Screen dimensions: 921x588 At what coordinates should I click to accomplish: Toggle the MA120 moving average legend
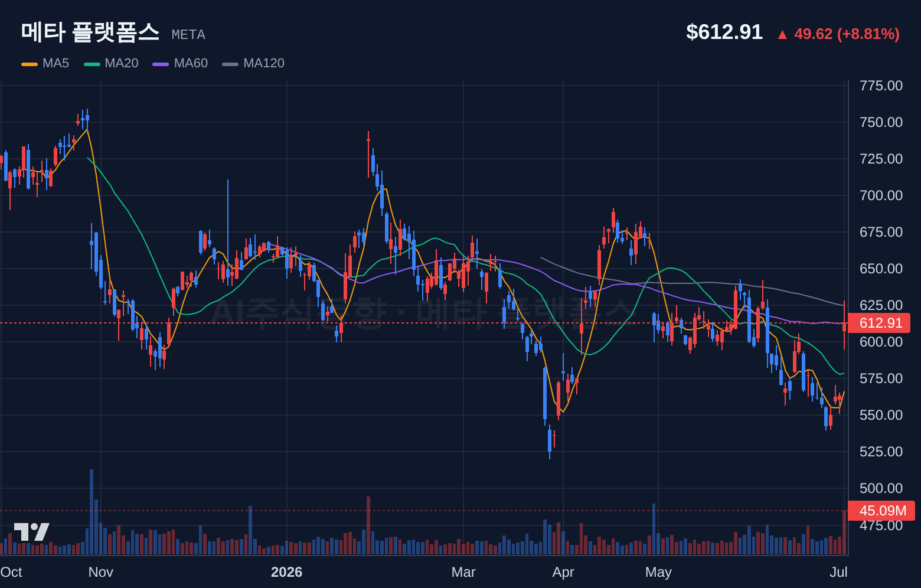[253, 63]
